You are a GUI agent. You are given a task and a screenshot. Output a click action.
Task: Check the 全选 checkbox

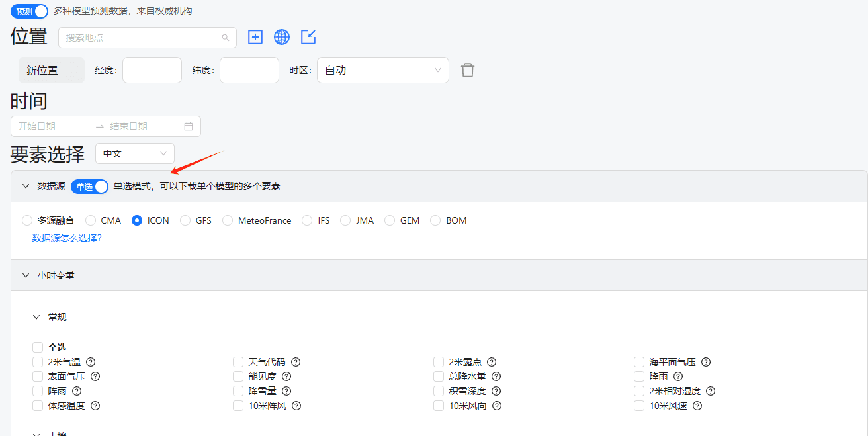click(x=38, y=347)
